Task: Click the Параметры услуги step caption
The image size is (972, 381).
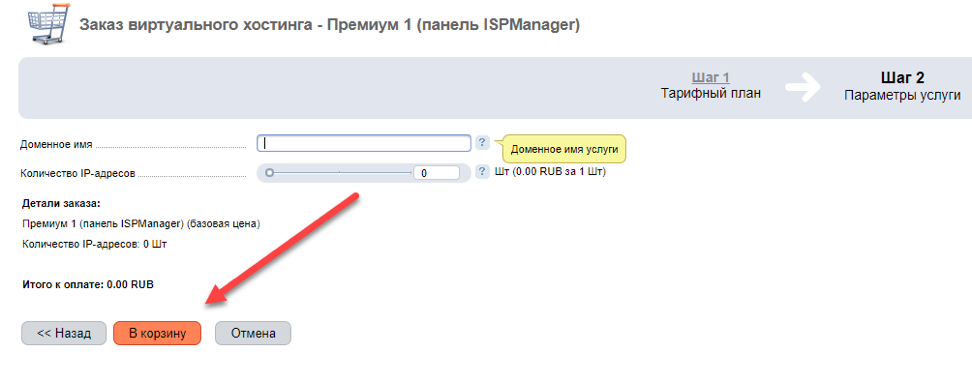Action: pos(903,95)
